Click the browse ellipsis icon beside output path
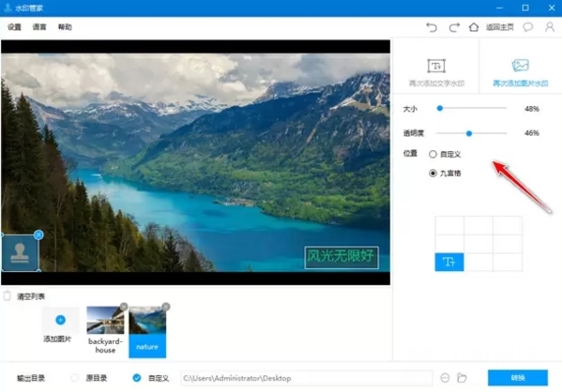The image size is (562, 392). (445, 378)
